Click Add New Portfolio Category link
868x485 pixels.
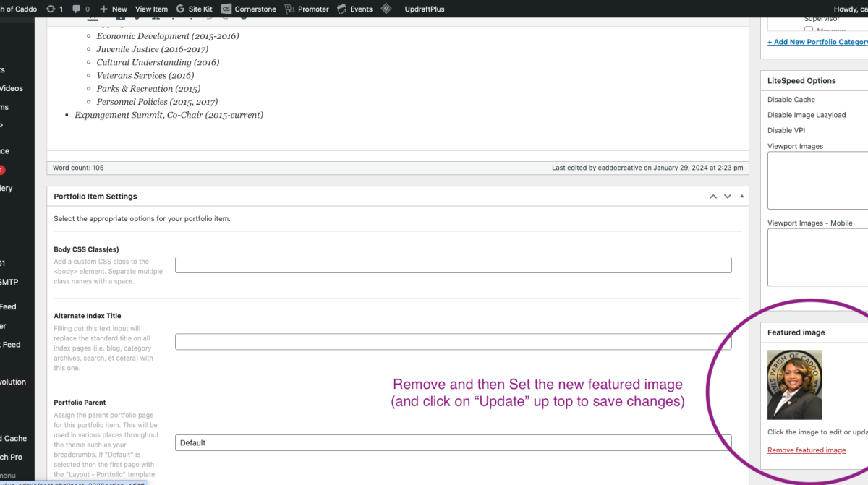817,42
